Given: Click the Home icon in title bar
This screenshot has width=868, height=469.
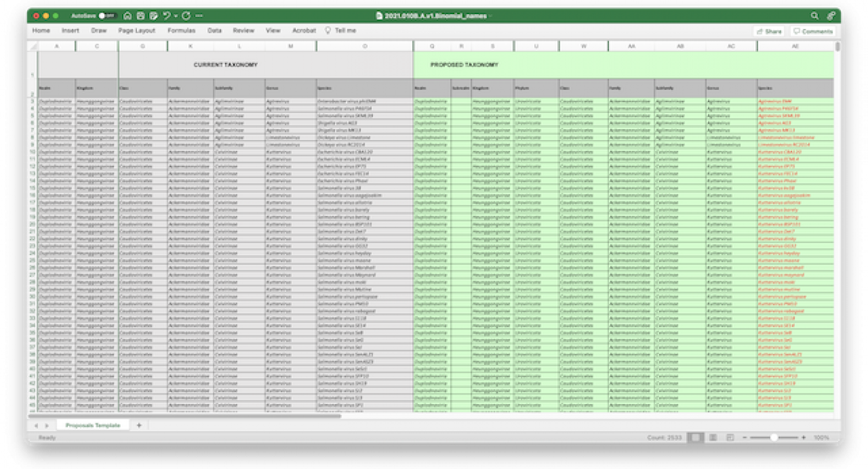Looking at the screenshot, I should click(128, 15).
